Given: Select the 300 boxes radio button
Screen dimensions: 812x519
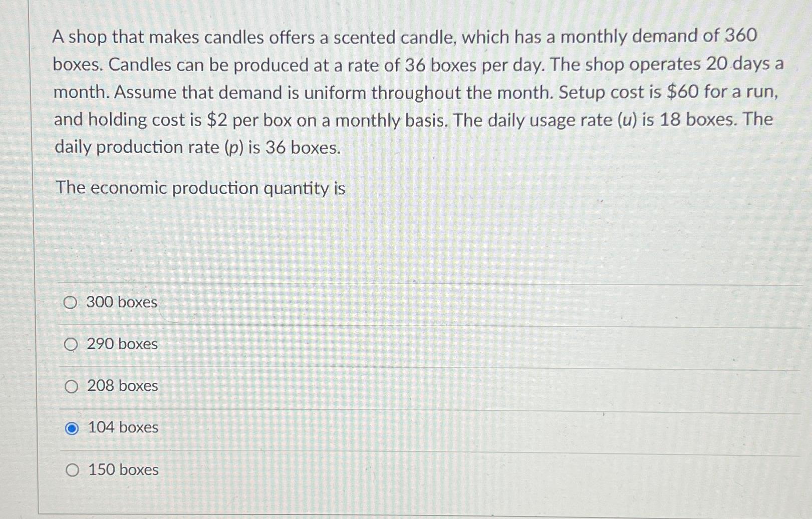Looking at the screenshot, I should pos(70,302).
